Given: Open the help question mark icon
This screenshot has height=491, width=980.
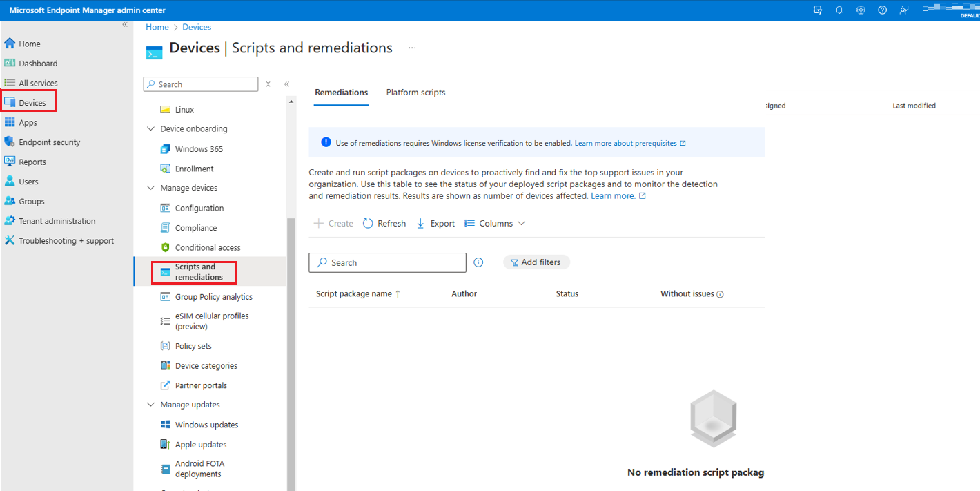Looking at the screenshot, I should point(882,10).
